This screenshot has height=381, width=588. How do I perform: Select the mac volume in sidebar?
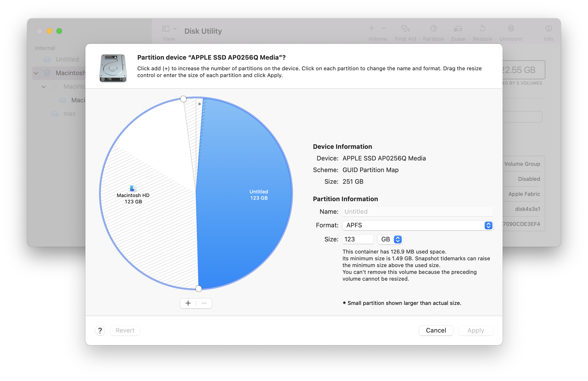click(x=69, y=114)
